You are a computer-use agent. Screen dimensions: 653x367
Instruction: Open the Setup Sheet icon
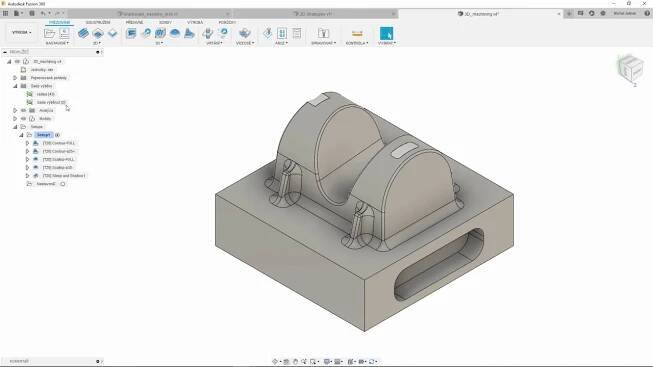[297, 33]
